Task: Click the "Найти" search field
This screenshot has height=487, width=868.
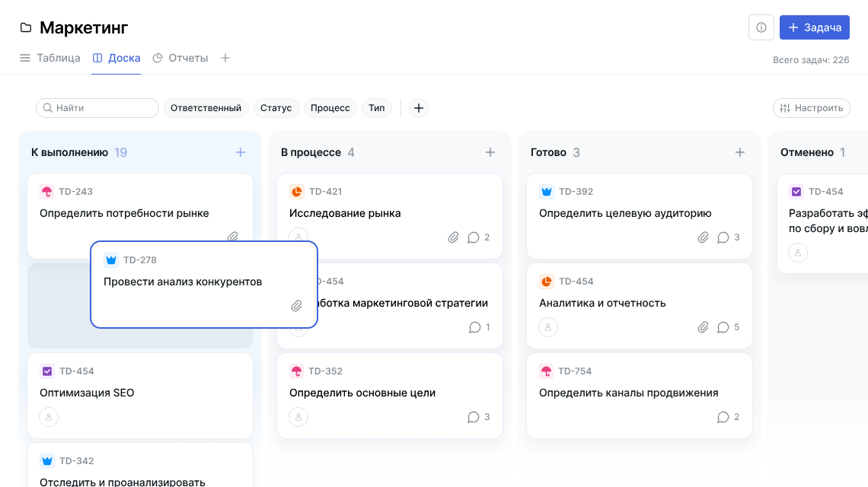Action: coord(97,108)
